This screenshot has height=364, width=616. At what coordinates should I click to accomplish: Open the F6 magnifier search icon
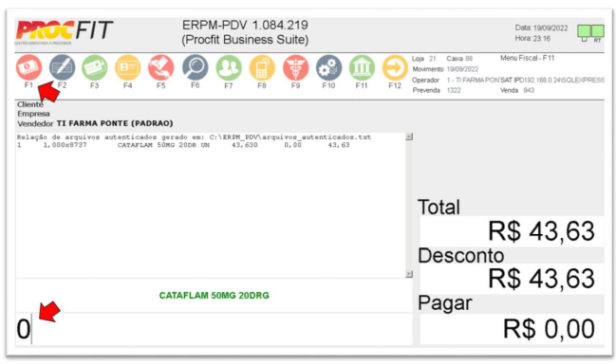(x=195, y=67)
